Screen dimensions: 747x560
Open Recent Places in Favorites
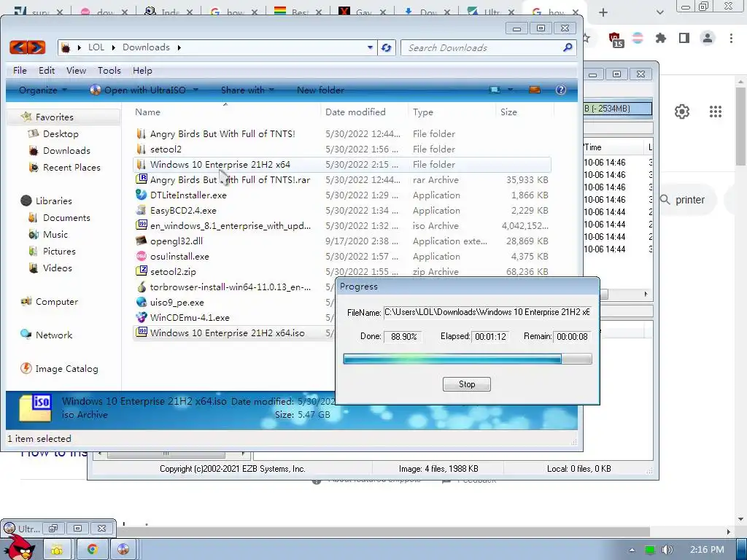(x=71, y=167)
